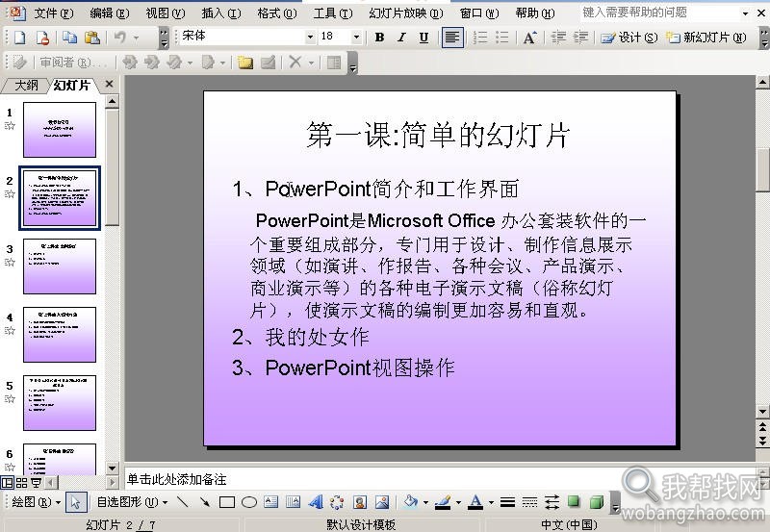Click the Insert Clip Art icon

click(360, 502)
